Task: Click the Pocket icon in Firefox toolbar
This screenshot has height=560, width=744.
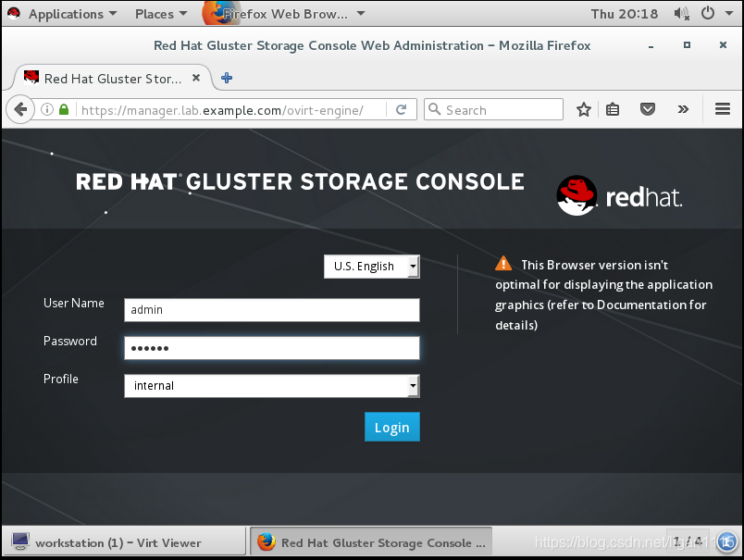Action: [x=648, y=109]
